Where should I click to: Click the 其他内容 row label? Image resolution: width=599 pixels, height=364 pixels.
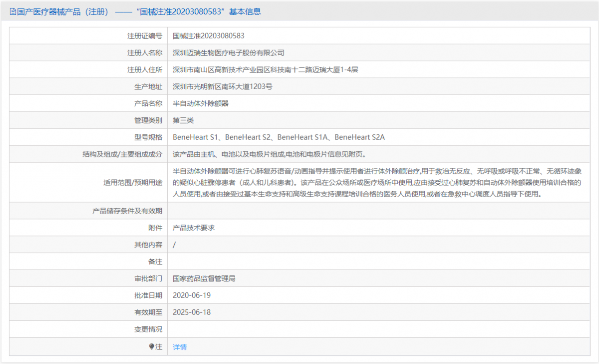tap(148, 245)
